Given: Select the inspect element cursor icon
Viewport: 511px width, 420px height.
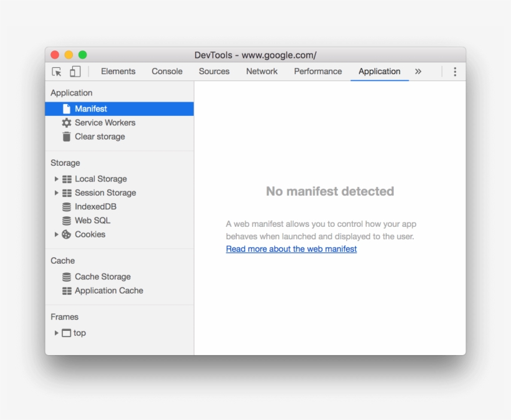Looking at the screenshot, I should (x=55, y=71).
